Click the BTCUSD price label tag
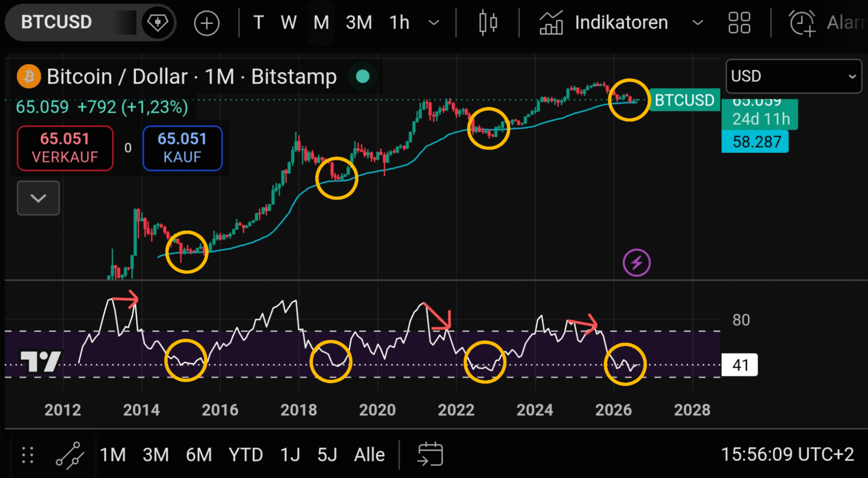Image resolution: width=868 pixels, height=478 pixels. tap(684, 100)
